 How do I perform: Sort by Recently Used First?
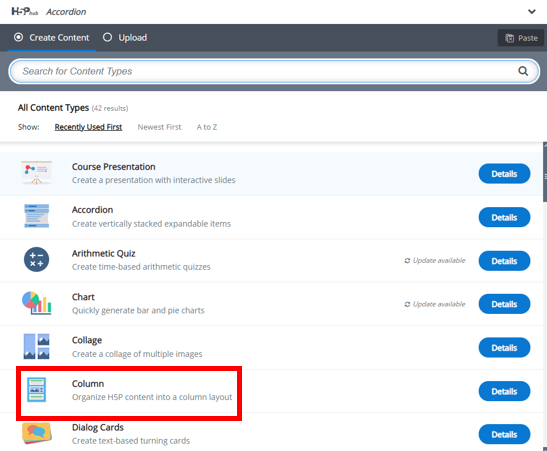pos(88,127)
